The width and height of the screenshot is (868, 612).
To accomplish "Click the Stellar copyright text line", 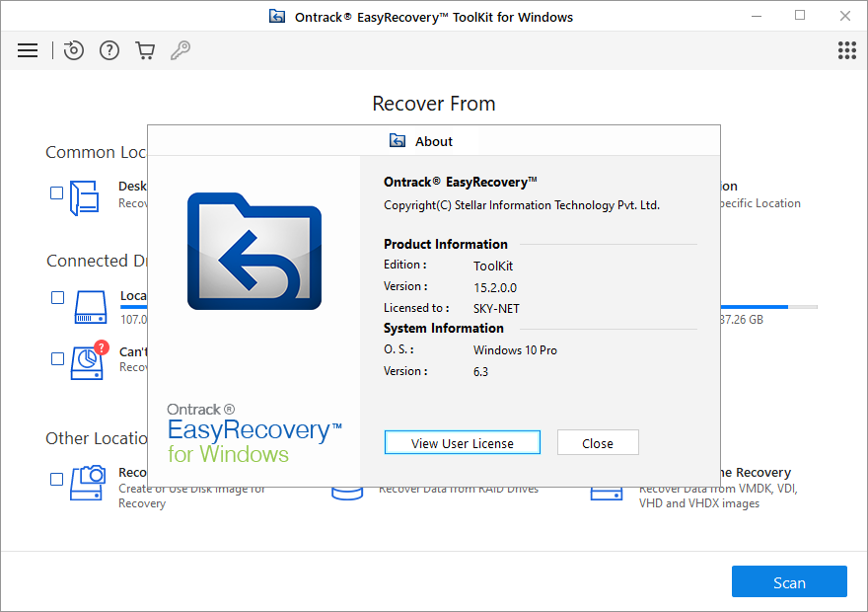I will tap(522, 205).
